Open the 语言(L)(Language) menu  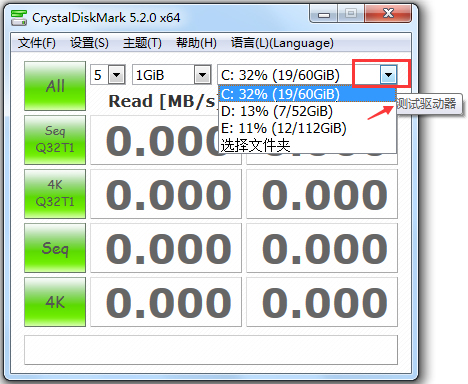[282, 43]
